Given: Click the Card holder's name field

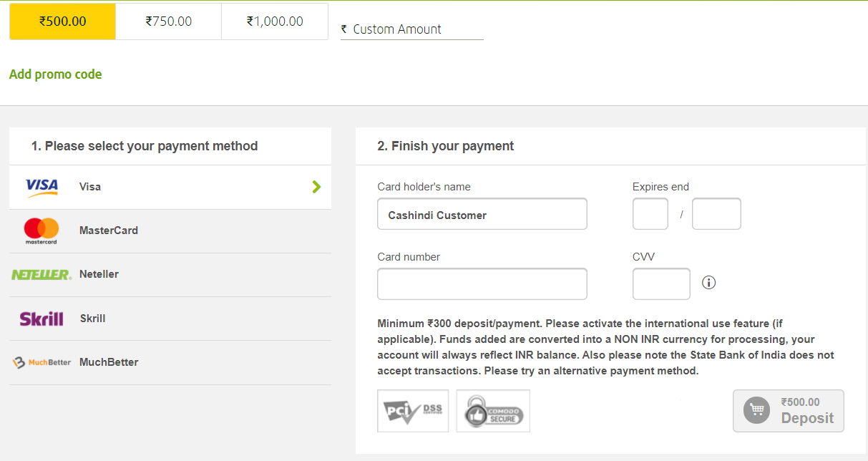Looking at the screenshot, I should pyautogui.click(x=482, y=214).
